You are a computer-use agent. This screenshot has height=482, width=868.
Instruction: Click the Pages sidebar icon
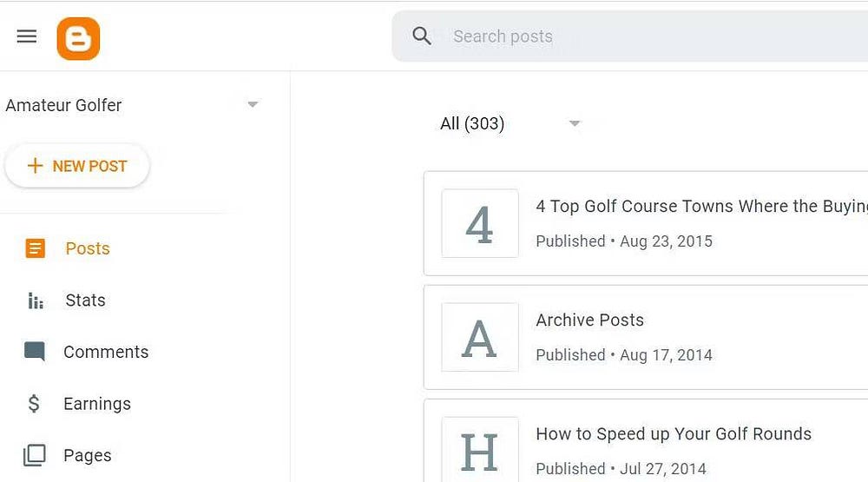[35, 455]
